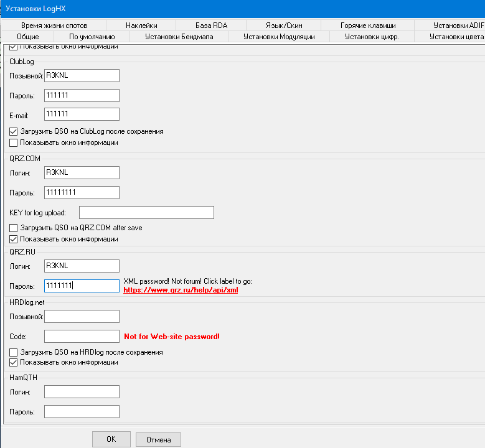The width and height of the screenshot is (485, 448).
Task: Uncheck QRZ.COM Показывать окно информации
Action: tap(13, 239)
